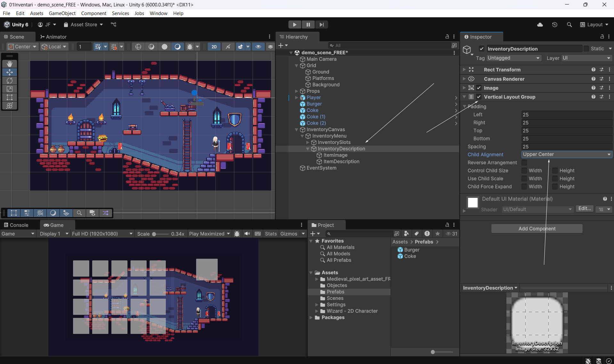The height and width of the screenshot is (364, 614).
Task: Open the GameObject menu
Action: [x=62, y=13]
